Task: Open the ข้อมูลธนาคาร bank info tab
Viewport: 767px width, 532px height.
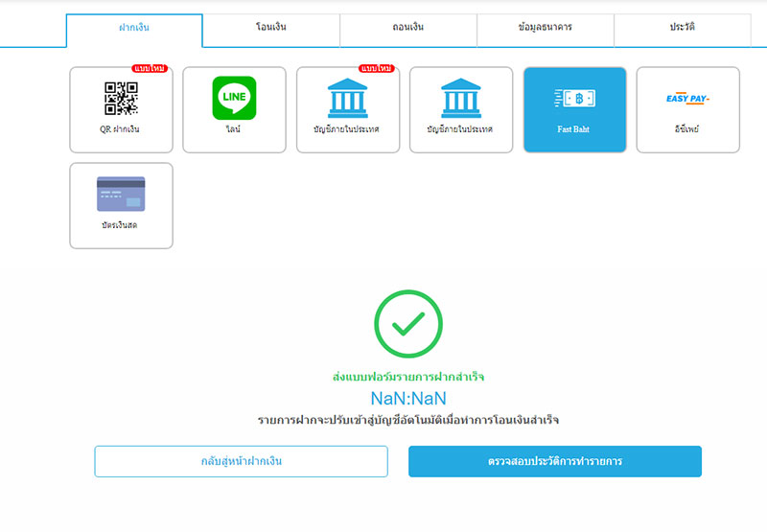Action: coord(545,28)
